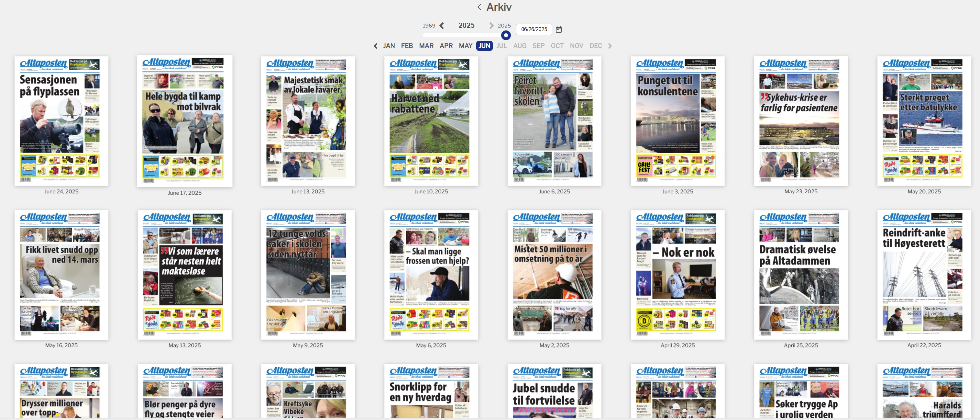Switch to the MAR month tab
The width and height of the screenshot is (980, 420).
click(426, 46)
